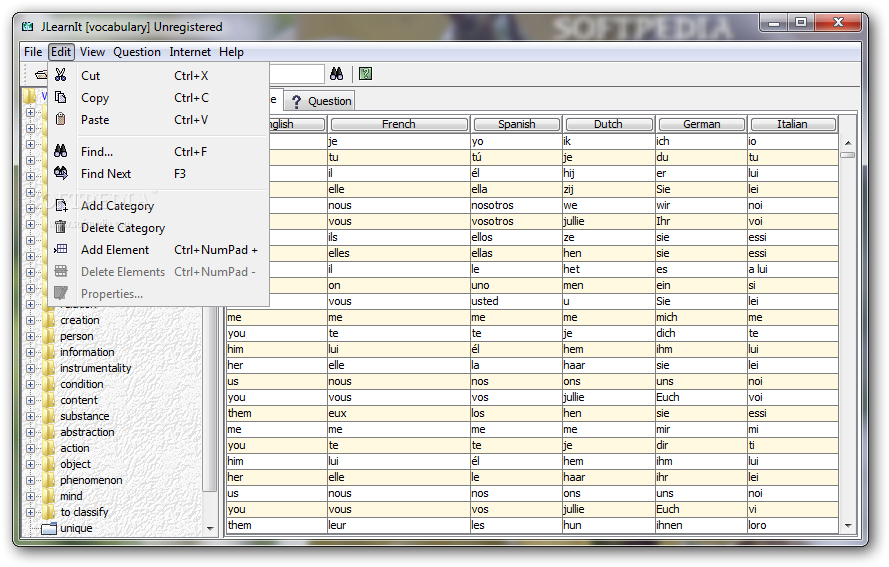Expand the substance category node
The image size is (889, 567).
tap(30, 416)
